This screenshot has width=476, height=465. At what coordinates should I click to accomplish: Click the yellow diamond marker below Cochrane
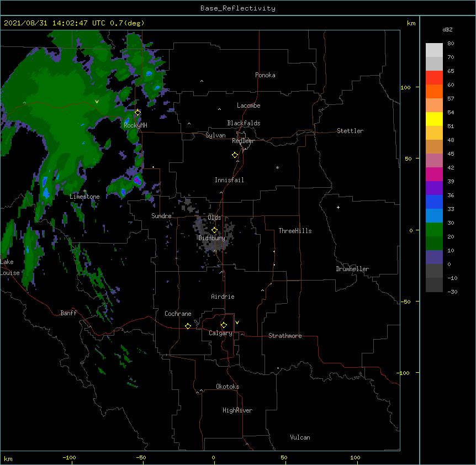pos(188,326)
